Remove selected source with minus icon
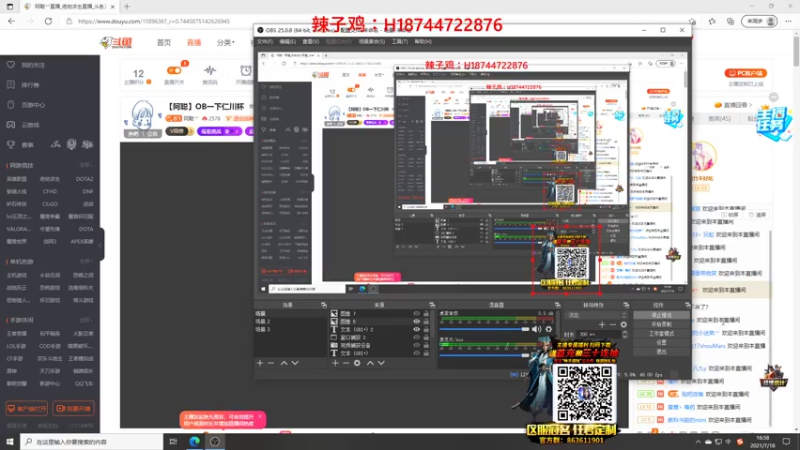The height and width of the screenshot is (450, 800). coord(346,363)
